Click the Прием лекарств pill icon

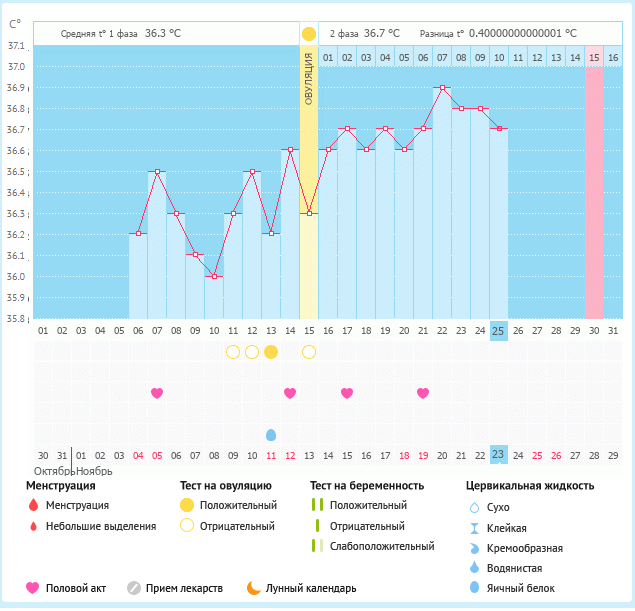134,588
